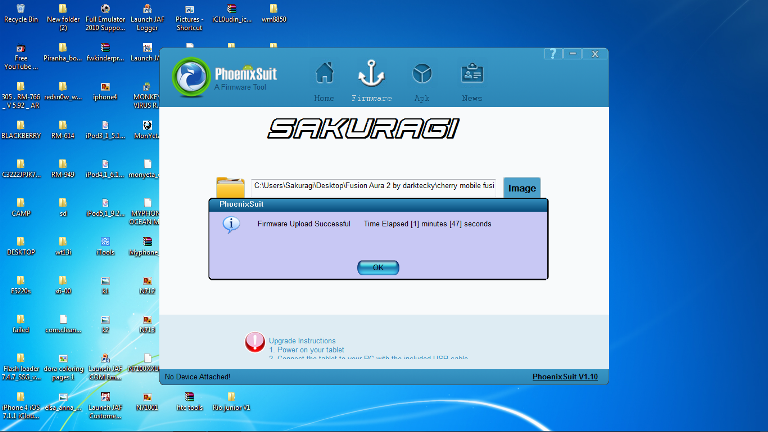Screen dimensions: 768x432
Task: Click the firmware image path field
Action: point(373,186)
